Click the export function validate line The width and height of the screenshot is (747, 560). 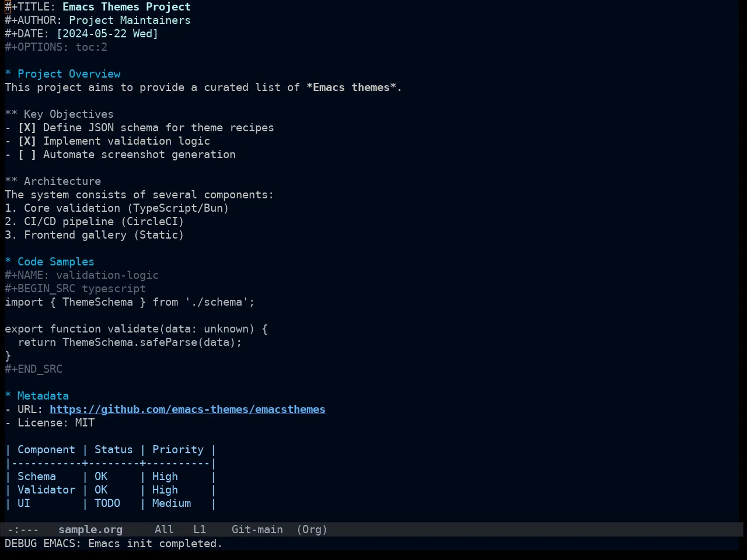(136, 329)
